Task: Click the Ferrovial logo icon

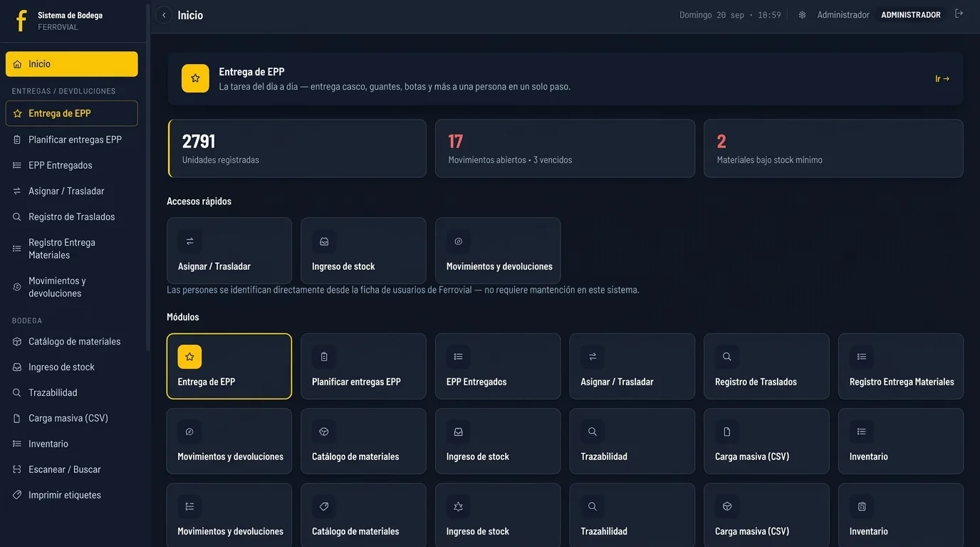Action: point(21,21)
